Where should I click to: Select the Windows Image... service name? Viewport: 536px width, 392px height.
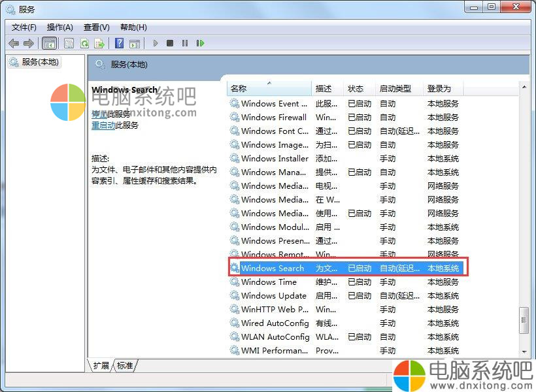(275, 145)
